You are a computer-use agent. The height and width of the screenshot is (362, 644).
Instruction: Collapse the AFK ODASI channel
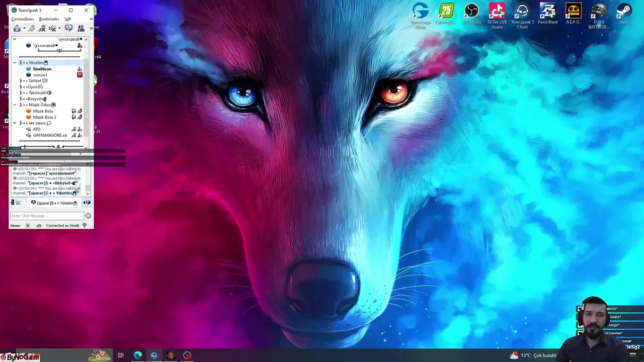click(15, 123)
